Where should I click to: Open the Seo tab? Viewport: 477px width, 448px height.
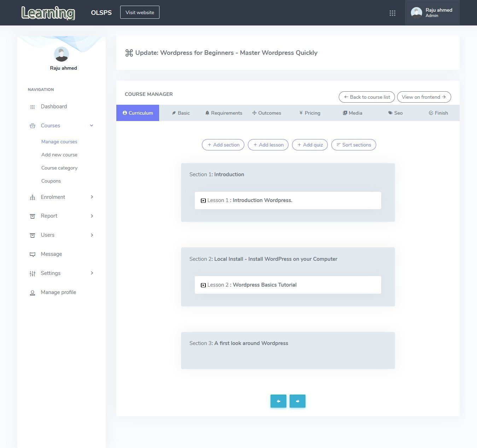click(395, 113)
